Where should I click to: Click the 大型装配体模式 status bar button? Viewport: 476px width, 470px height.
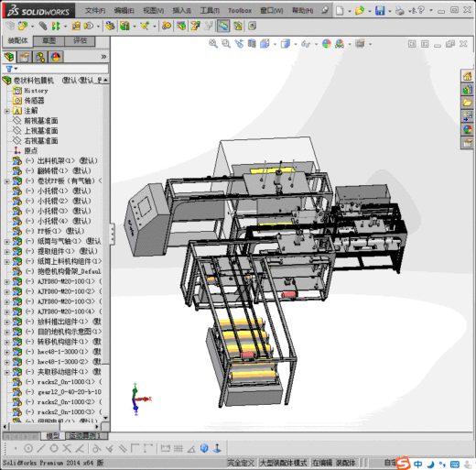point(283,463)
